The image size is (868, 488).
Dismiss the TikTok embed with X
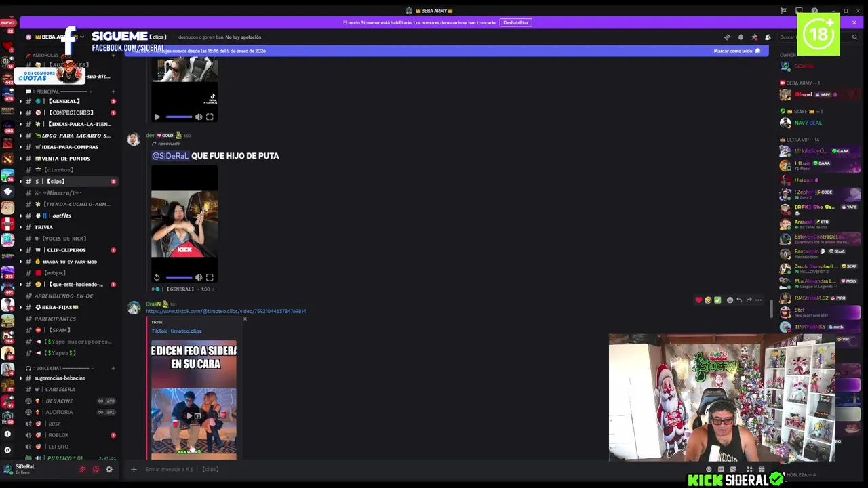coord(245,319)
